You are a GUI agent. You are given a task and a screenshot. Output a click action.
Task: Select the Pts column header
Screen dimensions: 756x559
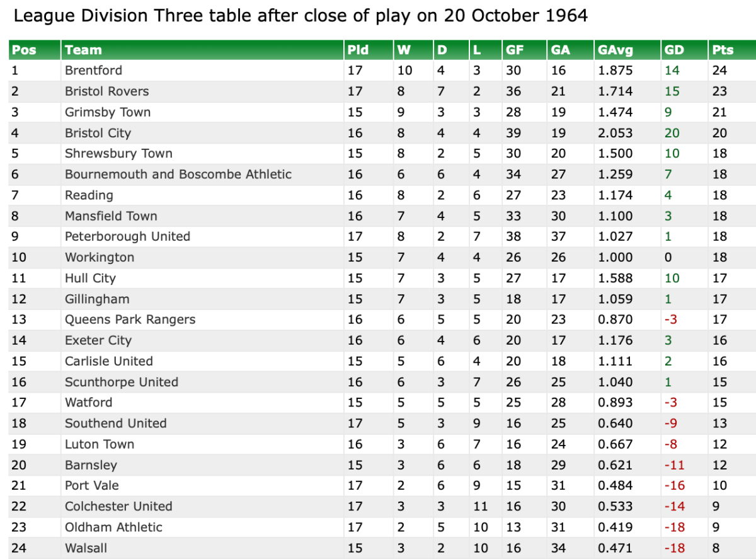[722, 50]
